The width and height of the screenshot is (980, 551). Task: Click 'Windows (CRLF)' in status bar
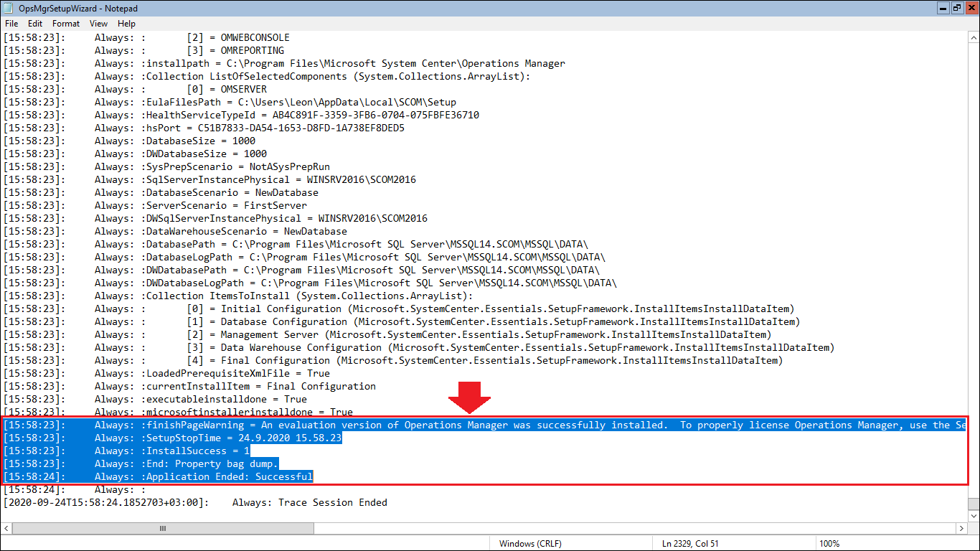coord(531,544)
